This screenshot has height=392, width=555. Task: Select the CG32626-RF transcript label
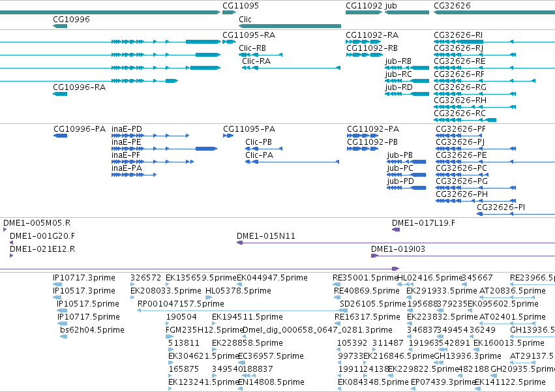pyautogui.click(x=459, y=74)
